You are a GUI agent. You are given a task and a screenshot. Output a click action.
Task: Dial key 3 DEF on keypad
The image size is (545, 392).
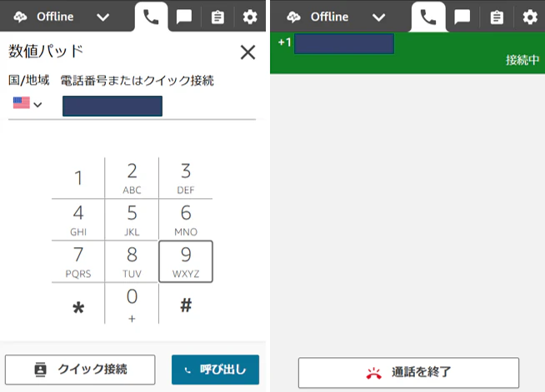point(186,178)
